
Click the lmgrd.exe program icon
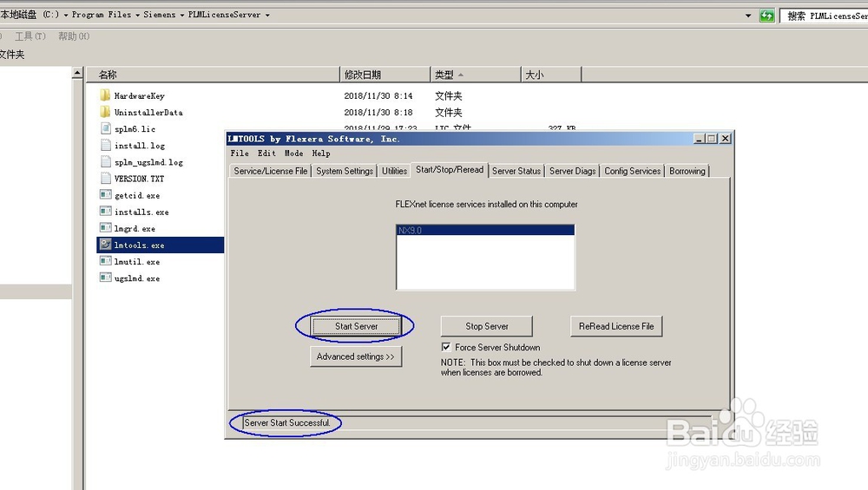105,228
